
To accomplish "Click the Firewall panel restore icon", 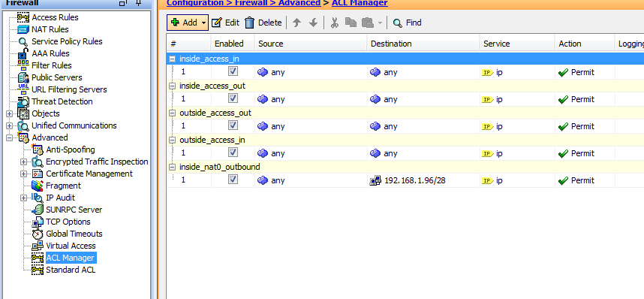I will (123, 2).
